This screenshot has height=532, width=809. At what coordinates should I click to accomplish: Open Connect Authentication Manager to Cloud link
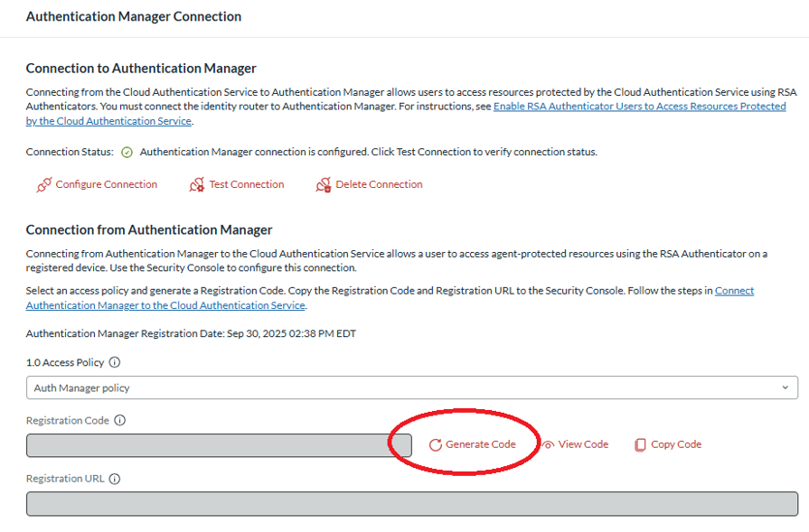[x=390, y=298]
